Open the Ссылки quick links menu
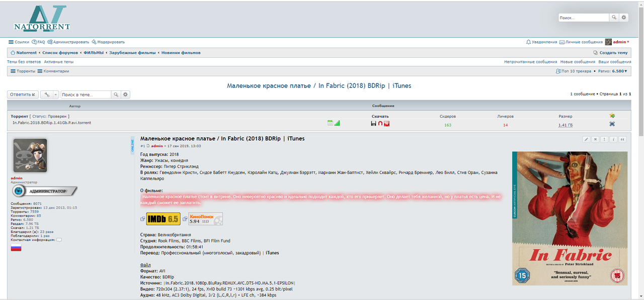Viewport: 644px width, 300px height. pos(19,42)
